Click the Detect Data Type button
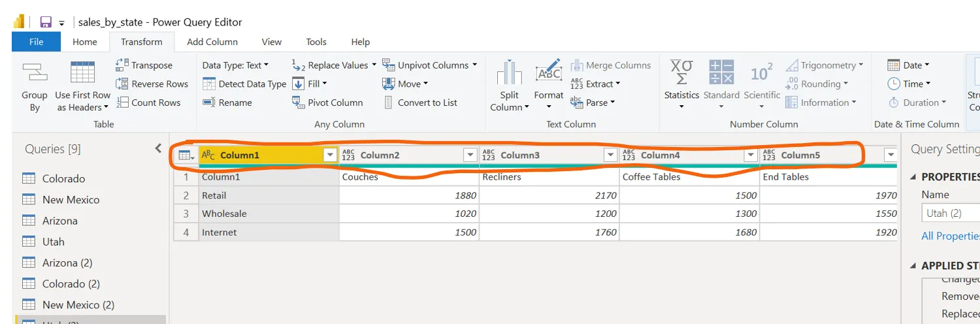The height and width of the screenshot is (324, 980). 245,84
